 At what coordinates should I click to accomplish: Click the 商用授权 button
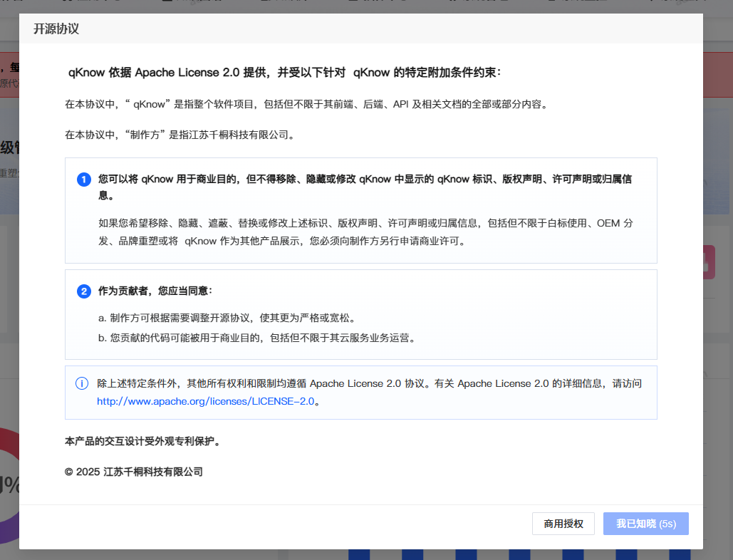(563, 524)
